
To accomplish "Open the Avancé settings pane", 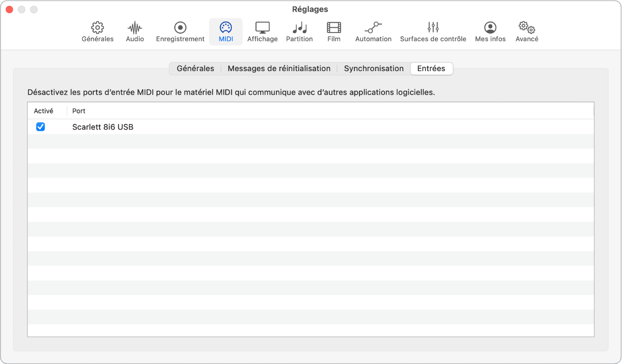I will pyautogui.click(x=527, y=32).
